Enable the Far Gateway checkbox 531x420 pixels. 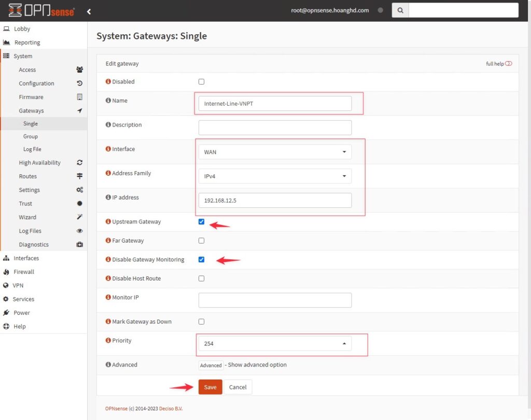[x=202, y=241]
